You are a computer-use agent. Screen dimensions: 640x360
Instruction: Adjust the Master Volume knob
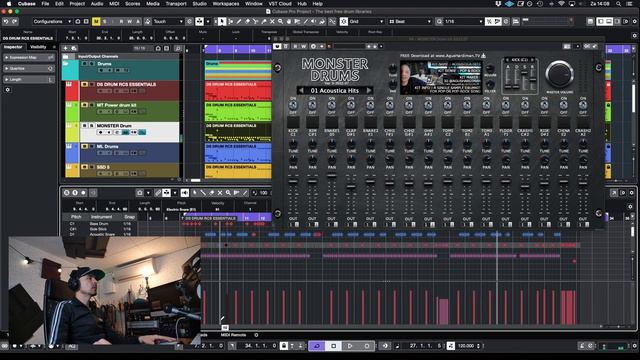click(560, 74)
